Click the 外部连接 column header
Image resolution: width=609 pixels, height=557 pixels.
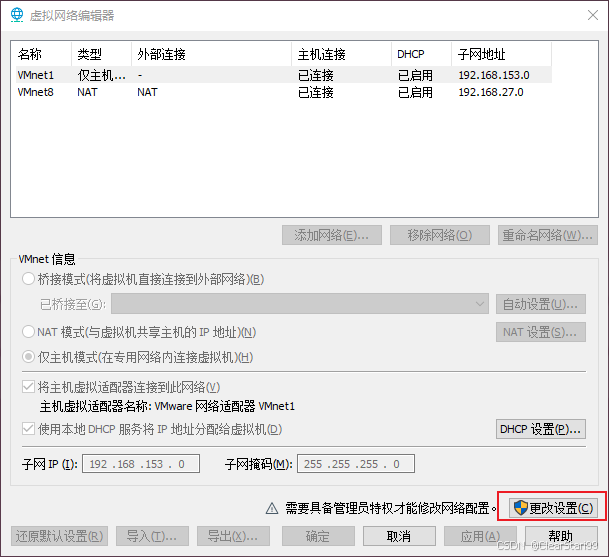(212, 54)
